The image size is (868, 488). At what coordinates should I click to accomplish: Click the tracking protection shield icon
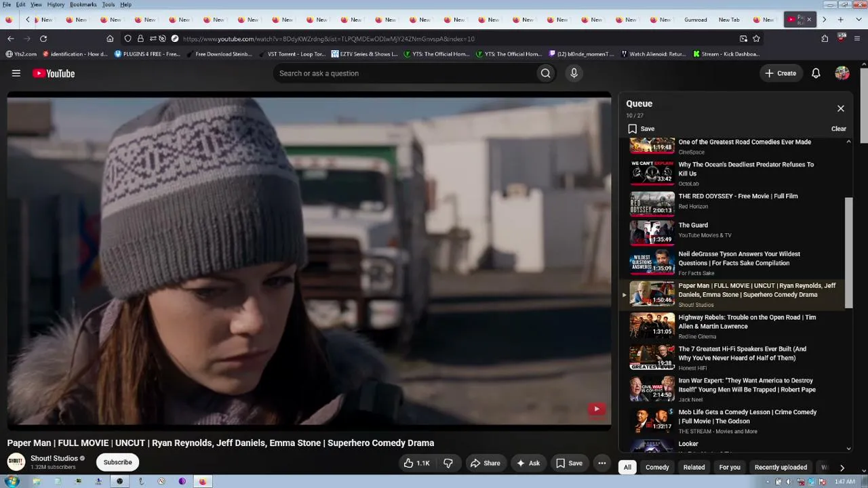(x=127, y=39)
